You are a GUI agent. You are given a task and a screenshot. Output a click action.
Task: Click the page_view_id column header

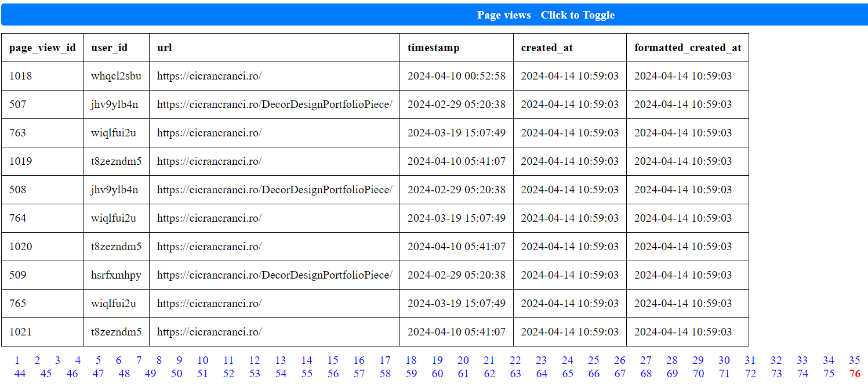click(x=42, y=48)
